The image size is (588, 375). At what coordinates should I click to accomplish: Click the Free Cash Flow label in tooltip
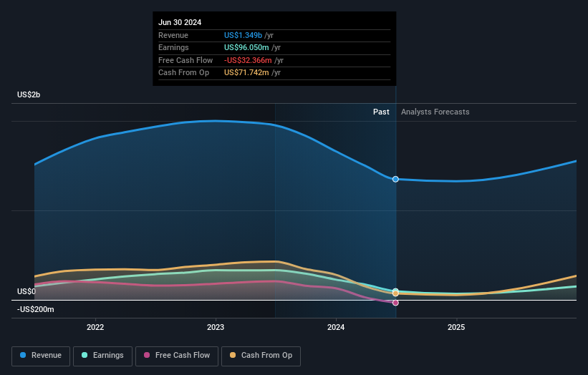point(185,60)
